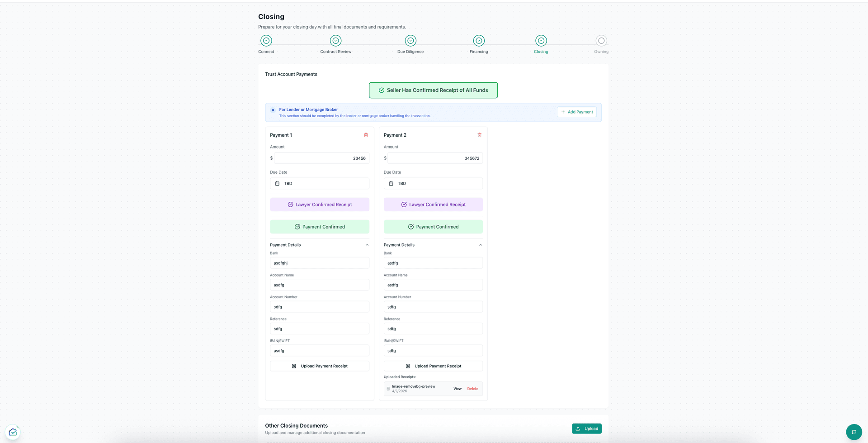Toggle Lawyer Confirmed Receipt for Payment 1
The image size is (868, 443).
pos(320,205)
